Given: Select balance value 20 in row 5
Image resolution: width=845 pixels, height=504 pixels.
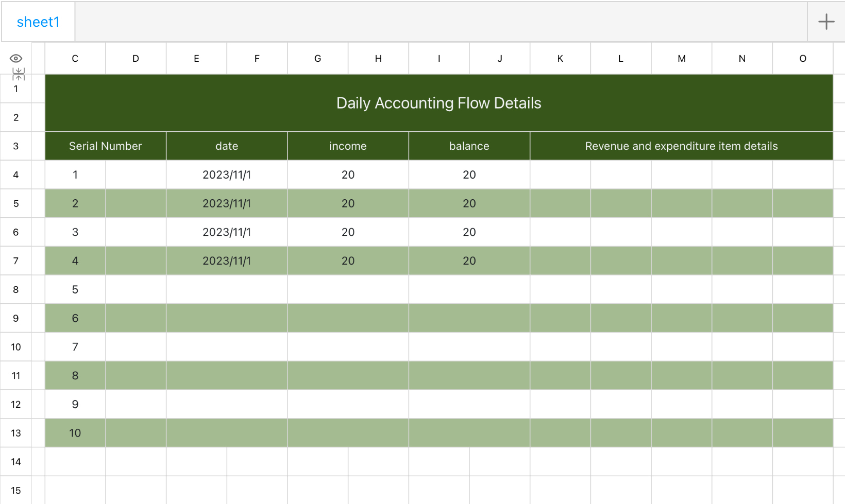Looking at the screenshot, I should pos(469,203).
